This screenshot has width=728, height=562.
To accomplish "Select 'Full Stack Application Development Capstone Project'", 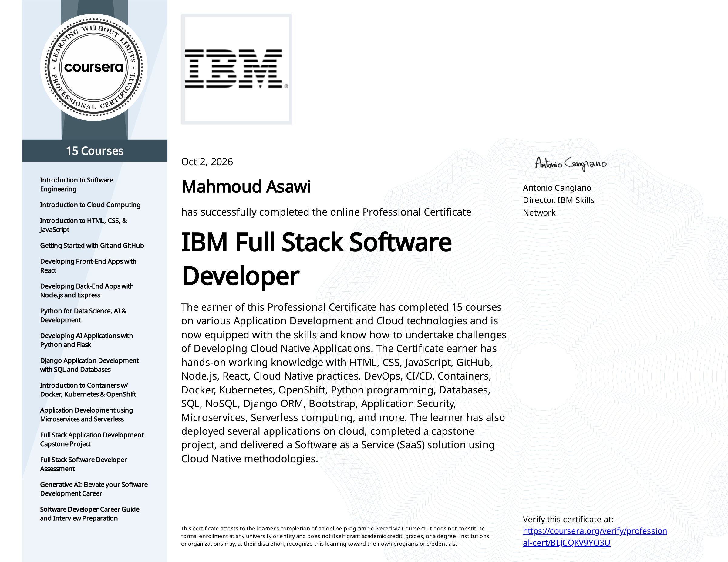I will click(x=92, y=440).
